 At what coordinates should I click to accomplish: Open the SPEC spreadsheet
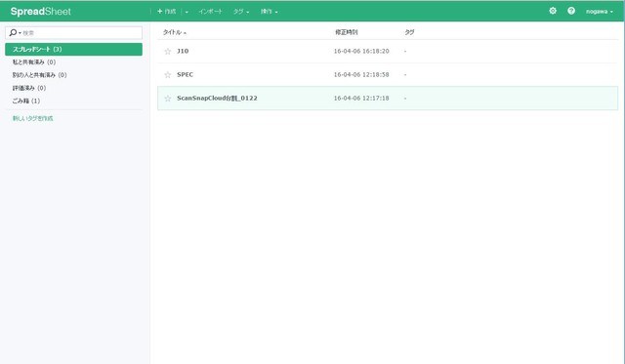185,74
